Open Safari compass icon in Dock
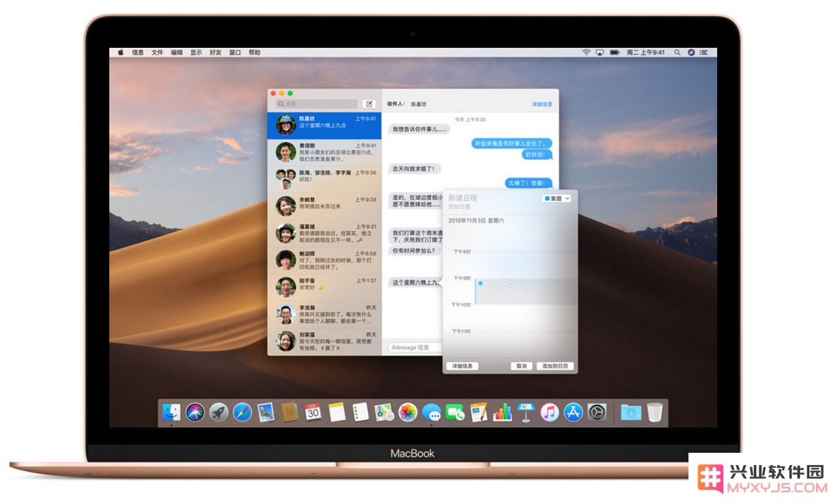This screenshot has width=836, height=504. click(x=242, y=412)
